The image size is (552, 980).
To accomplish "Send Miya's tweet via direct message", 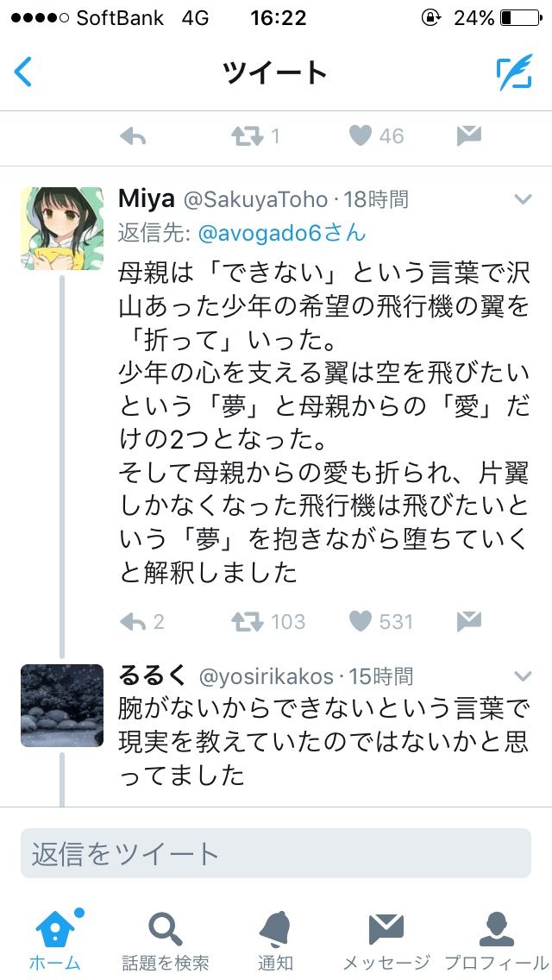I will (469, 620).
